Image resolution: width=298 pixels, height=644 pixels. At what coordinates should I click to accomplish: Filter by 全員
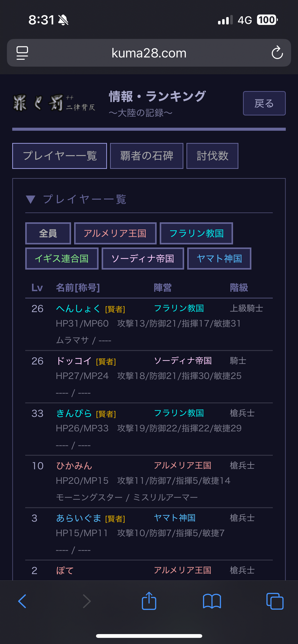(x=48, y=233)
